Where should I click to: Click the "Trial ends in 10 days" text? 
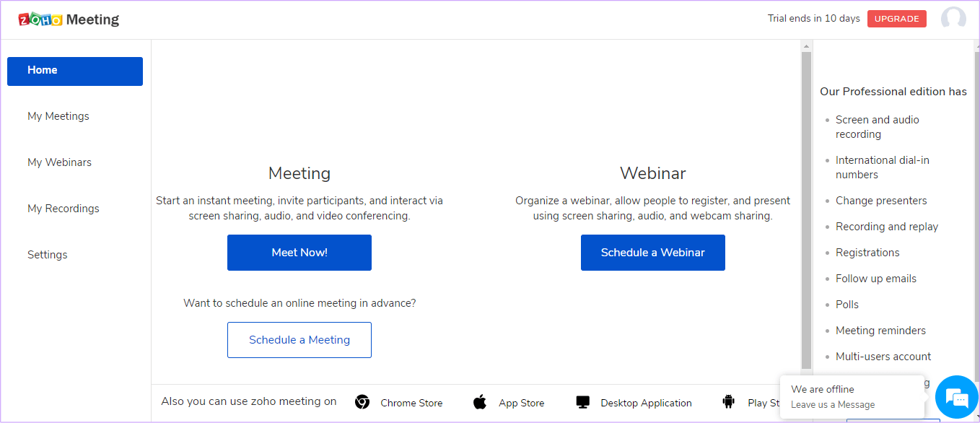[x=814, y=19]
